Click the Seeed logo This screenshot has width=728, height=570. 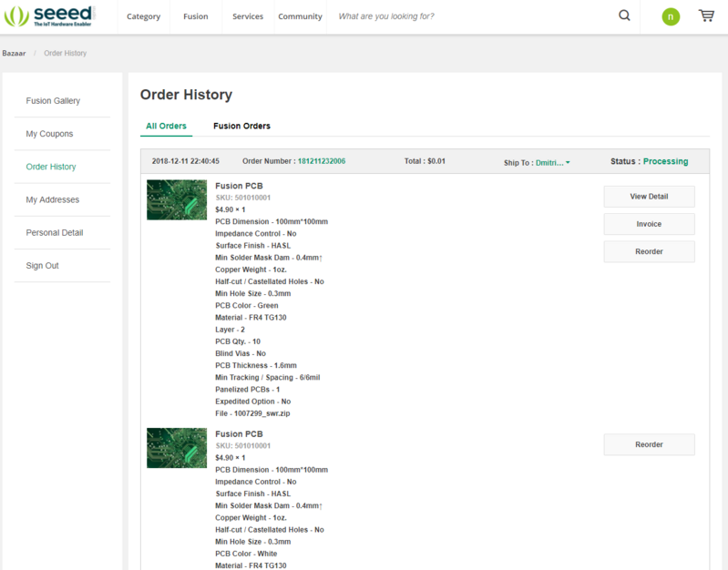coord(49,16)
